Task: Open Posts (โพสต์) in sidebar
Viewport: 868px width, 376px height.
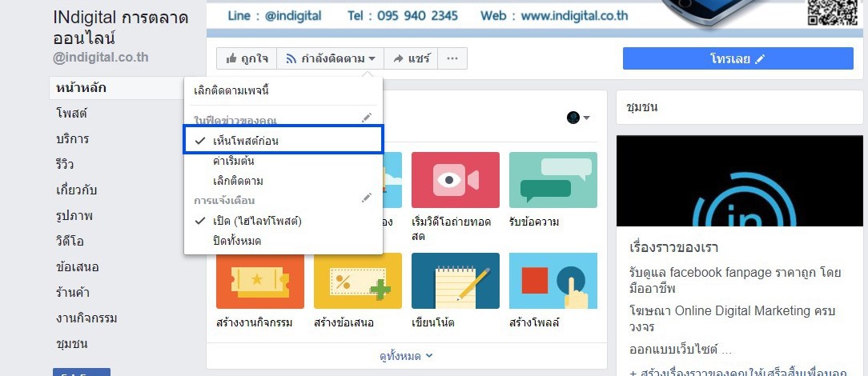Action: pyautogui.click(x=72, y=114)
